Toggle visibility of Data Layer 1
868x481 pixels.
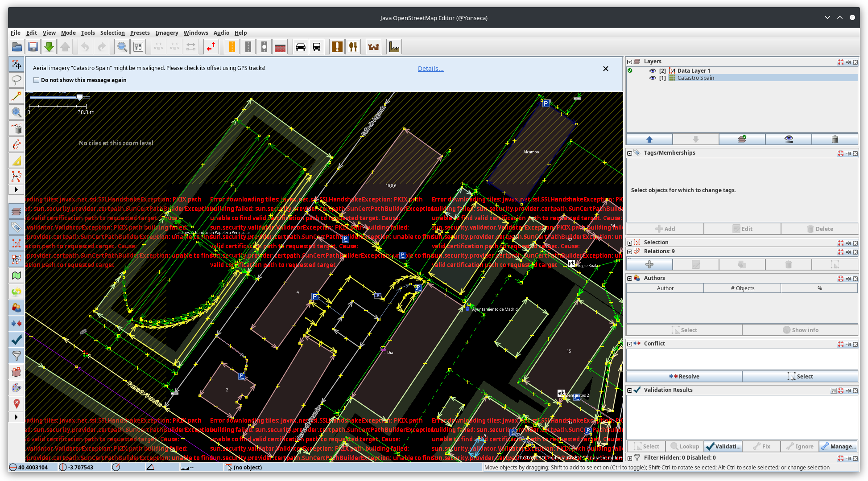653,71
